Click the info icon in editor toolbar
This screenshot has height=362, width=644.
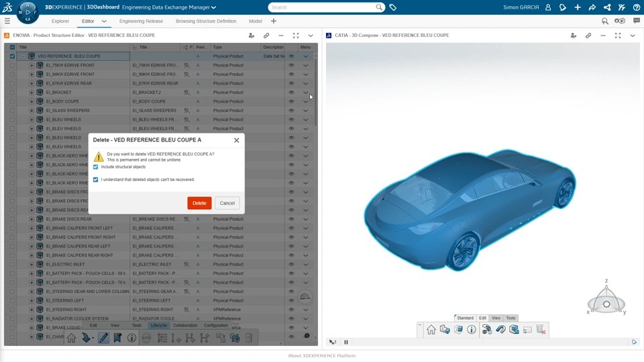pyautogui.click(x=131, y=338)
